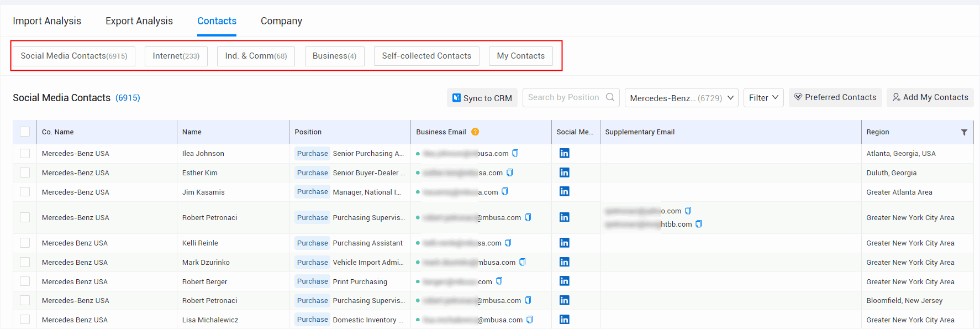Click the name Robert Berger
This screenshot has height=329, width=980.
pos(204,281)
